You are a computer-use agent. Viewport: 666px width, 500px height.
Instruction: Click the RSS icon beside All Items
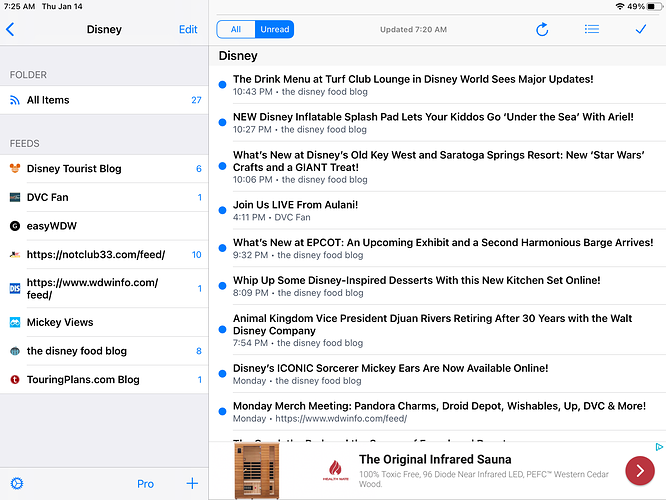15,100
